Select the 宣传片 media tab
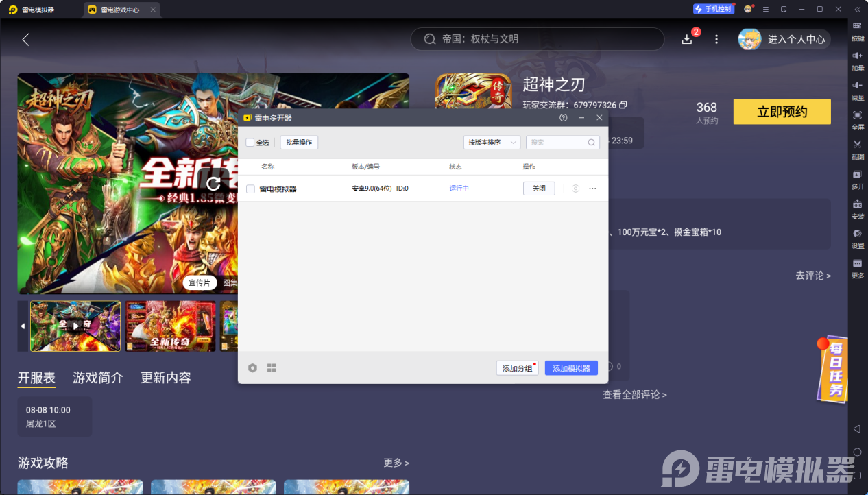The height and width of the screenshot is (495, 868). (x=200, y=282)
